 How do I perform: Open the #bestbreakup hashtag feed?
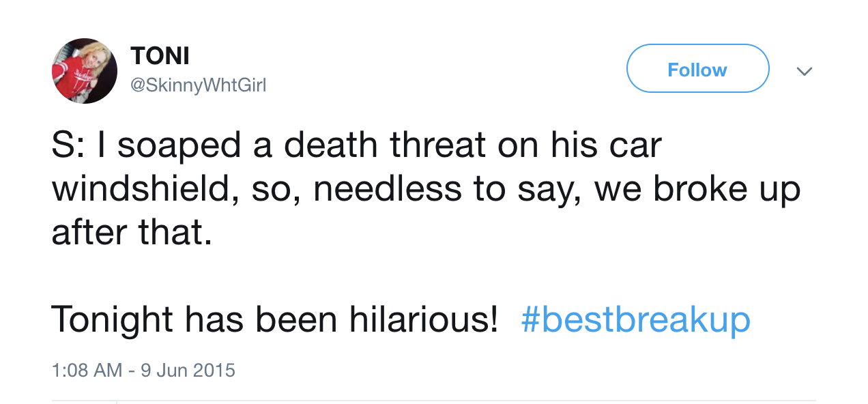[x=635, y=319]
